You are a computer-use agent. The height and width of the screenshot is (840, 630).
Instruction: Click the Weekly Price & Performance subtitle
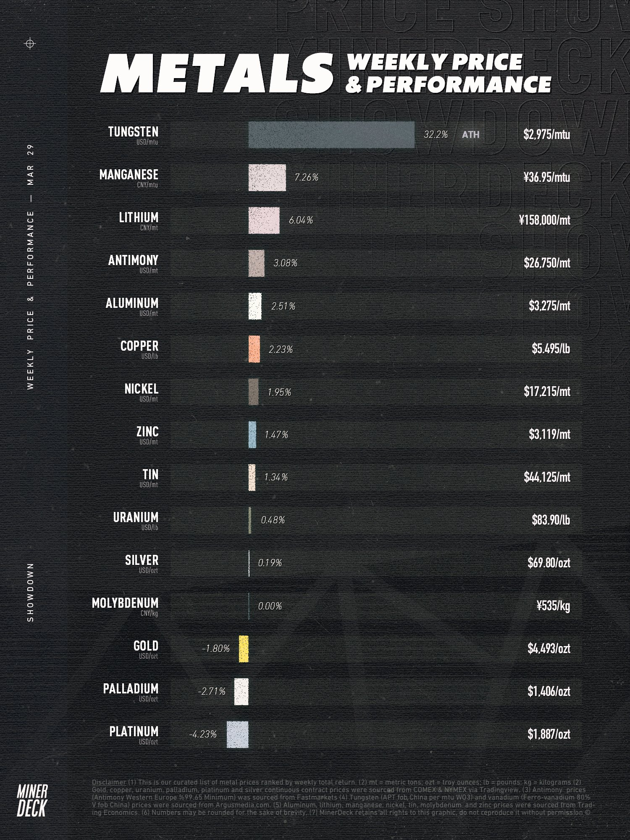pos(447,72)
